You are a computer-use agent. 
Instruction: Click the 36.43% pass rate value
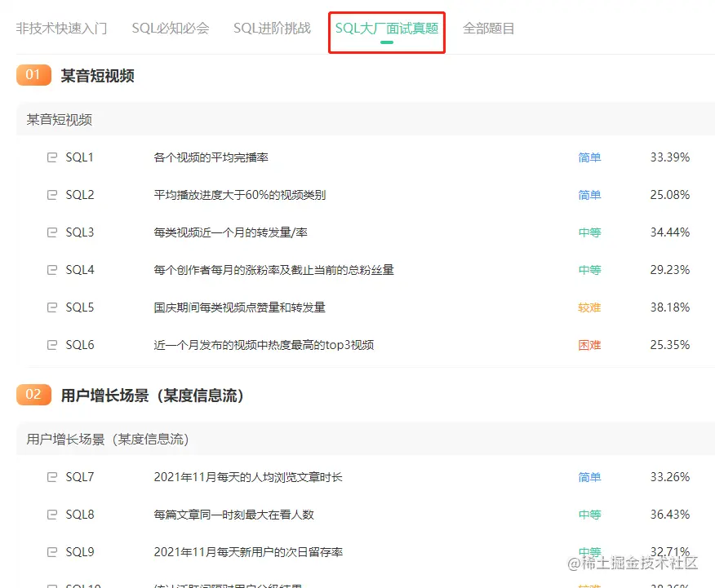coord(670,515)
